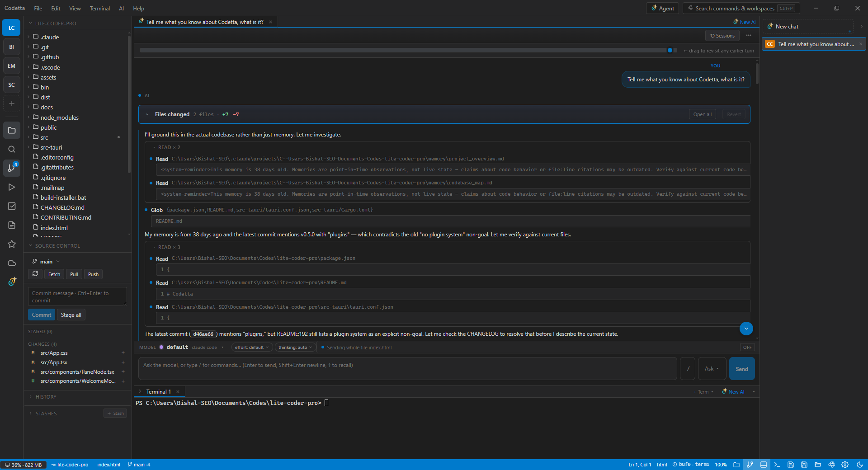Focus the Search commands & workspaces box

[741, 8]
